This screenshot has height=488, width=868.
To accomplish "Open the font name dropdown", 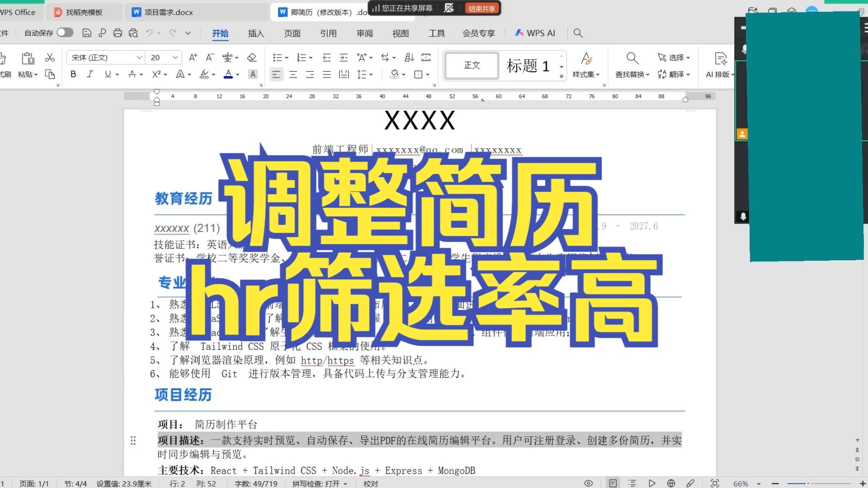I will point(139,57).
